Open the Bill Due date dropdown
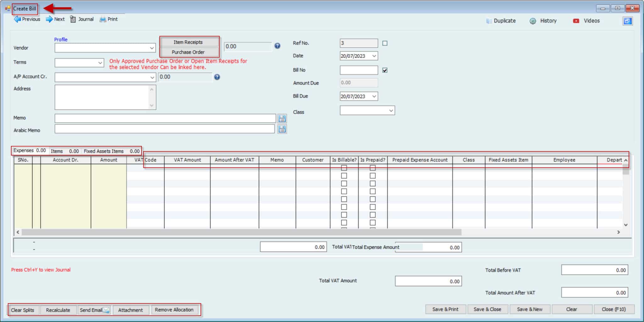The image size is (644, 322). 374,96
